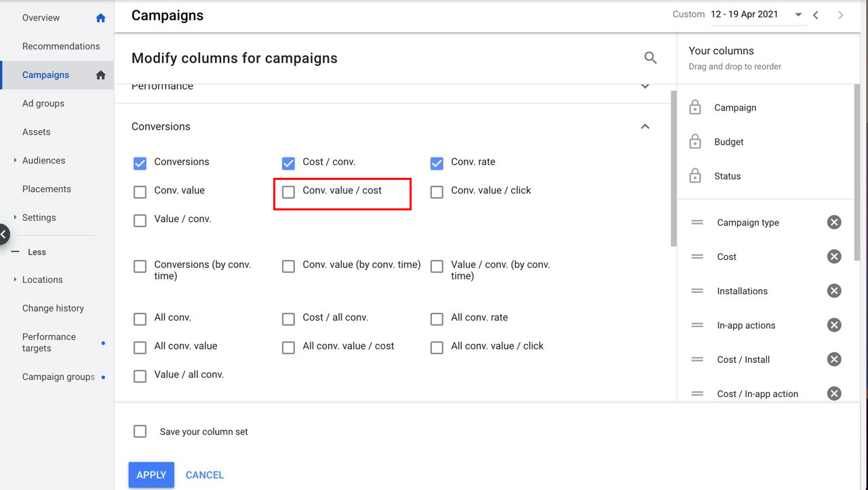The height and width of the screenshot is (490, 868).
Task: Go to Ad groups page
Action: click(43, 103)
